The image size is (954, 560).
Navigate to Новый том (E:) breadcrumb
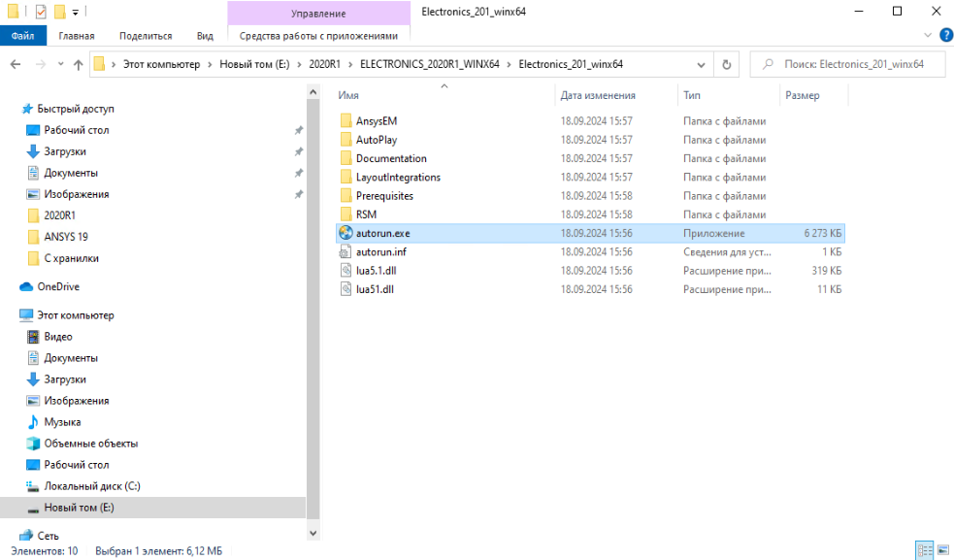coord(254,64)
